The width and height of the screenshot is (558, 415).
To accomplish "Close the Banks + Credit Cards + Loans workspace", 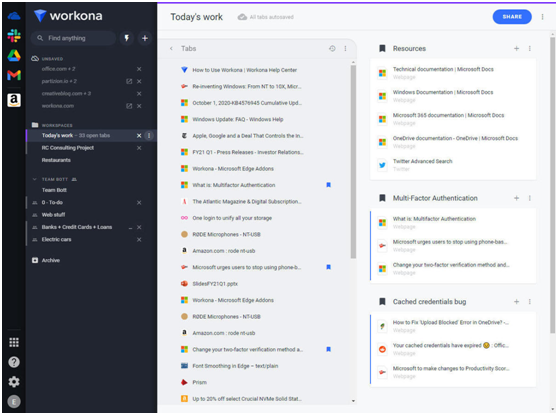I will [139, 227].
